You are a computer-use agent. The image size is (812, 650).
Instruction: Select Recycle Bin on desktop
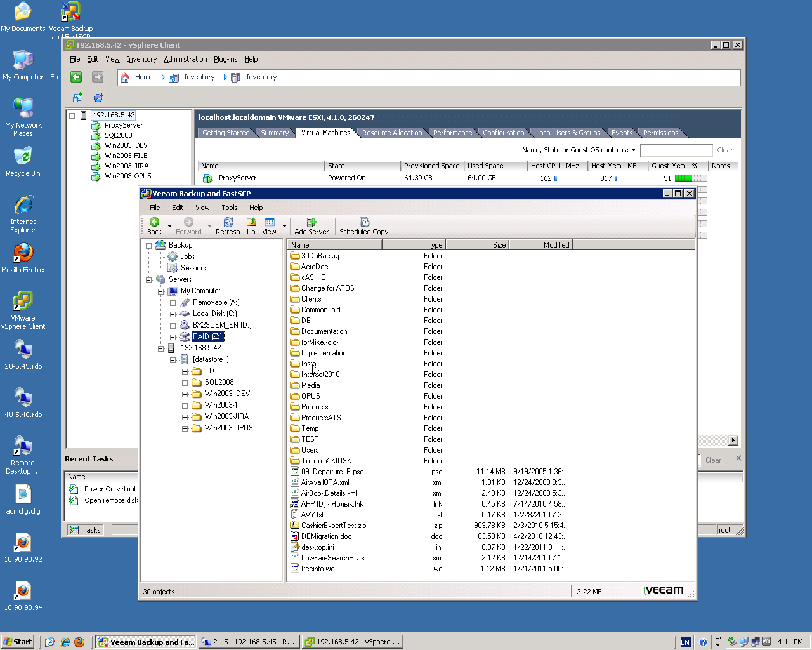pyautogui.click(x=23, y=162)
